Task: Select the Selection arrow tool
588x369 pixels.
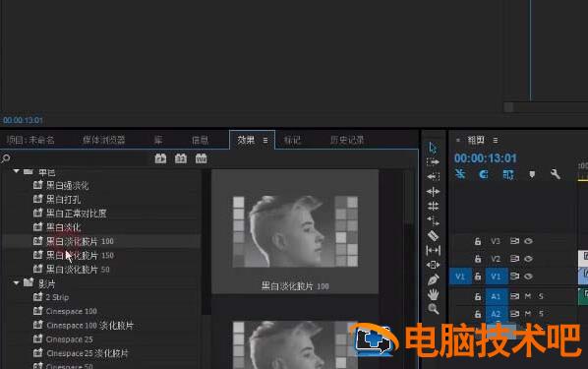Action: 433,148
